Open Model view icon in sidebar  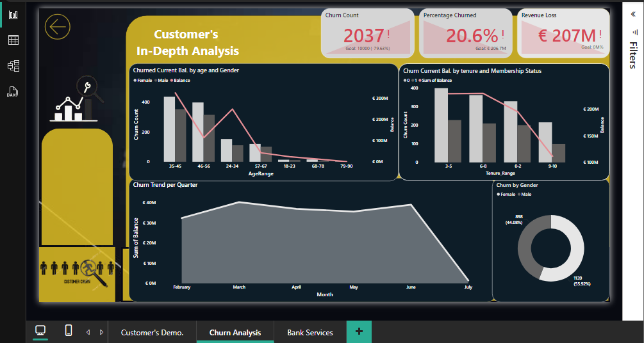pos(13,66)
